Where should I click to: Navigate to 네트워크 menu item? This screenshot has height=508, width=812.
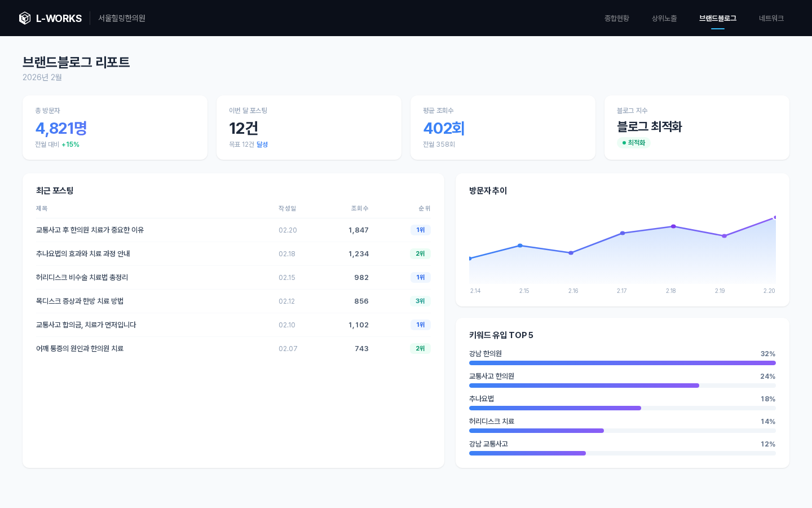[x=771, y=18]
